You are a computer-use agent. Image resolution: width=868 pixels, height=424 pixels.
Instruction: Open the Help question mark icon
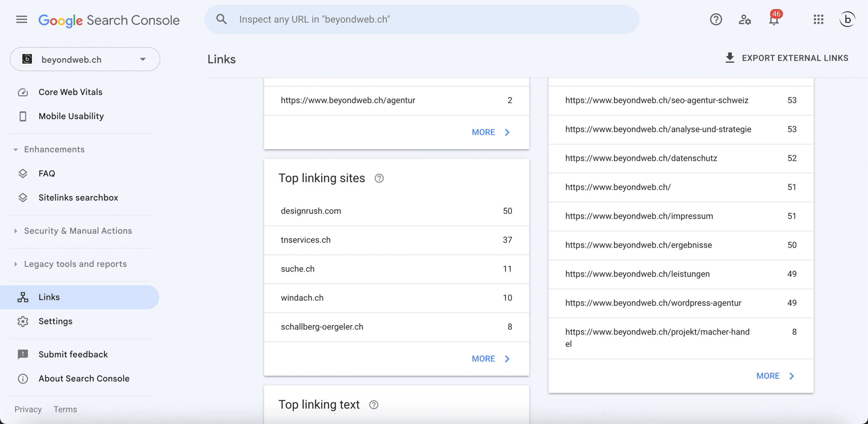pyautogui.click(x=716, y=20)
